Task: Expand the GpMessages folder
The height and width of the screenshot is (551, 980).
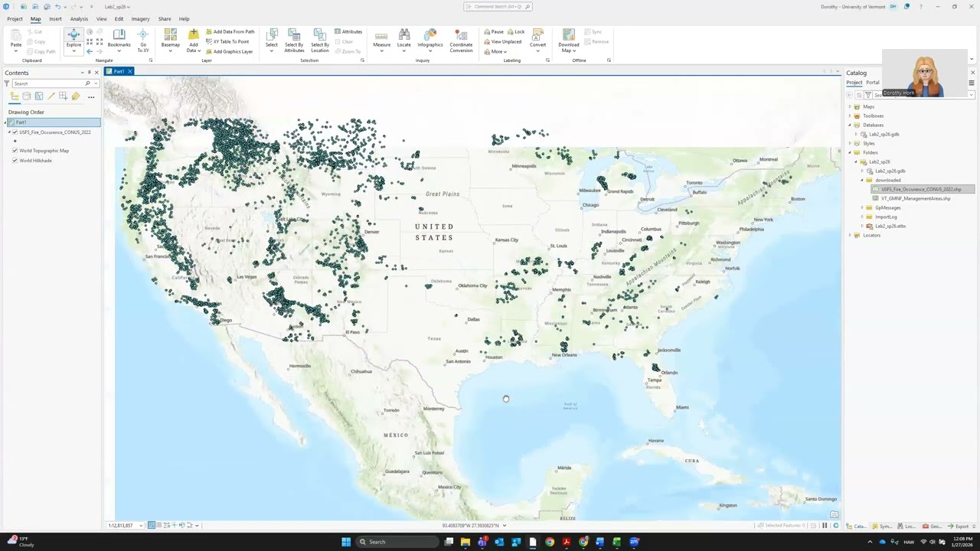Action: tap(862, 208)
